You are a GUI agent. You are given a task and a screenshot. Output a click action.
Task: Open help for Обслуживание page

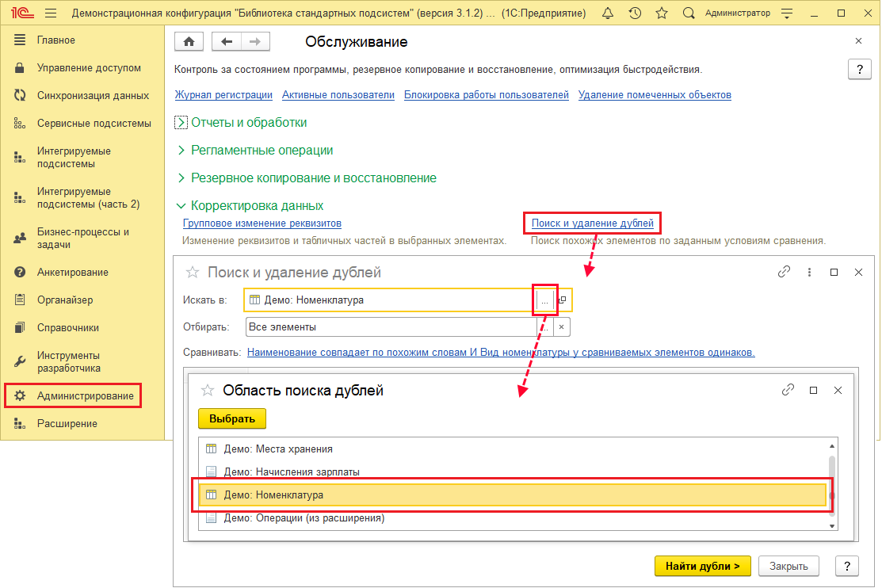tap(860, 70)
